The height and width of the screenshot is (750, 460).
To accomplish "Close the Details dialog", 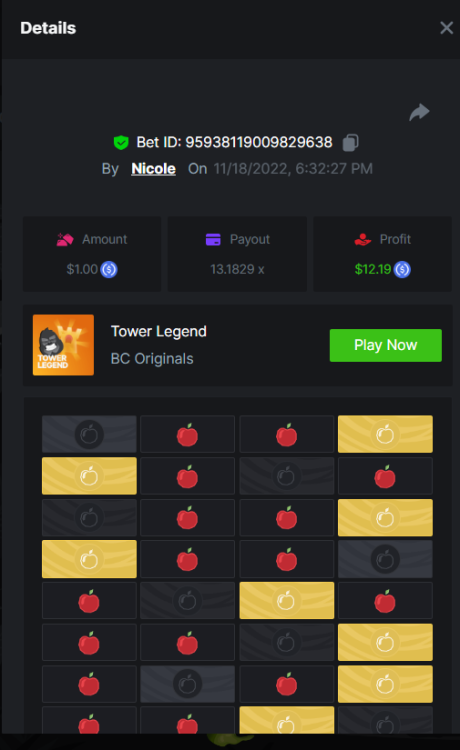I will (446, 28).
